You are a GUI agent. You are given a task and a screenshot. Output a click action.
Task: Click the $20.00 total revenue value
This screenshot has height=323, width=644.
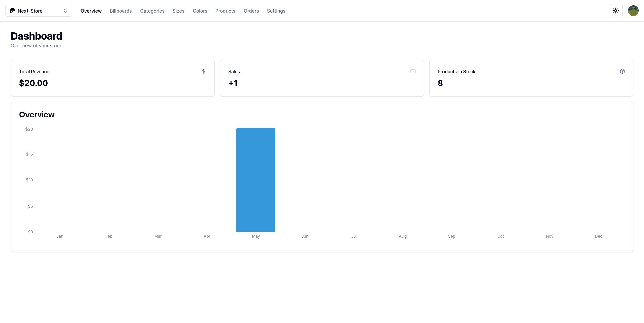[x=34, y=83]
